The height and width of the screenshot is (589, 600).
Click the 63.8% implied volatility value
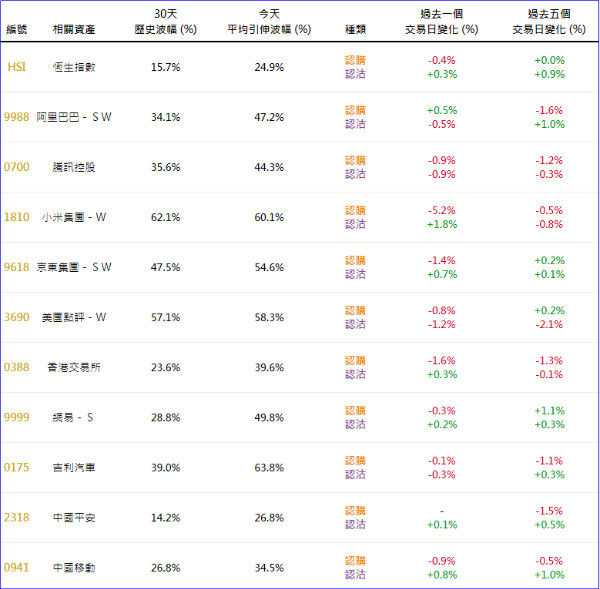click(269, 468)
